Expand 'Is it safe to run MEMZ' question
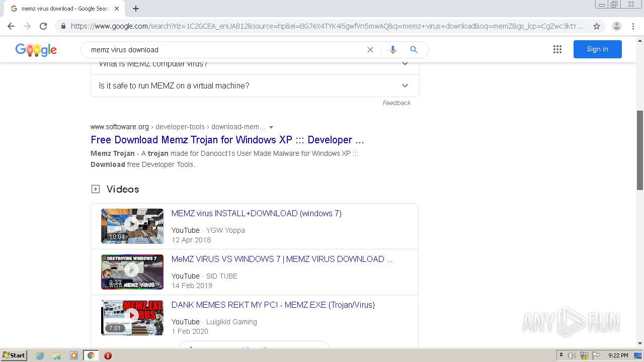644x362 pixels. (255, 86)
